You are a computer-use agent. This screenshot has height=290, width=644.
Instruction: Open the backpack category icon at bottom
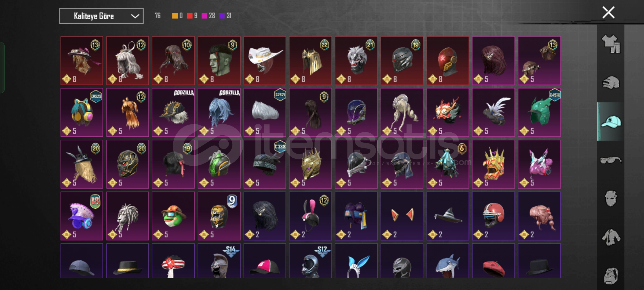pos(611,276)
